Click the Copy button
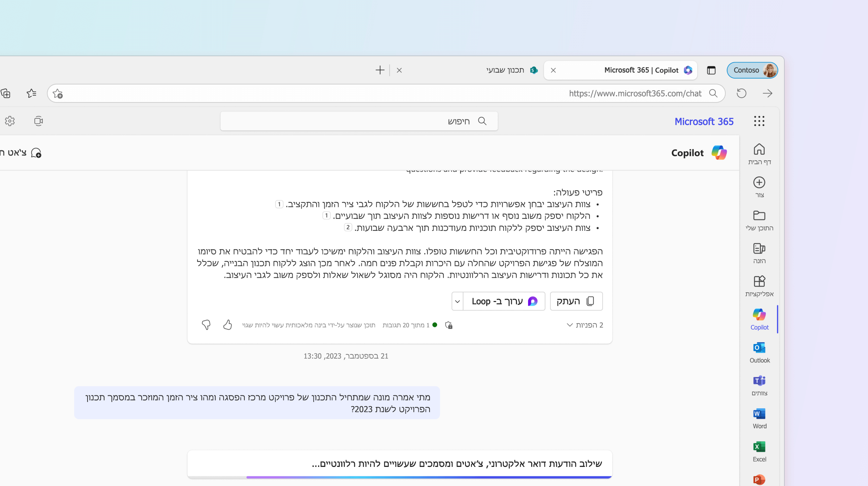This screenshot has width=868, height=486. 576,301
